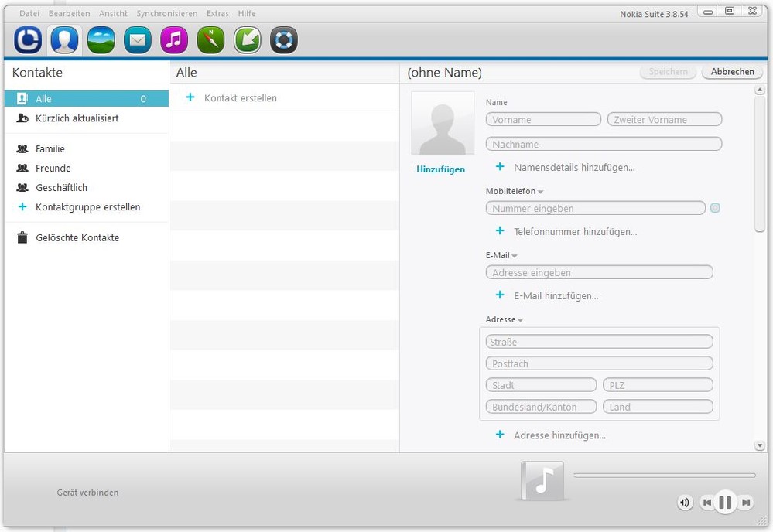The width and height of the screenshot is (773, 532).
Task: Open the Messages envelope icon
Action: point(138,40)
